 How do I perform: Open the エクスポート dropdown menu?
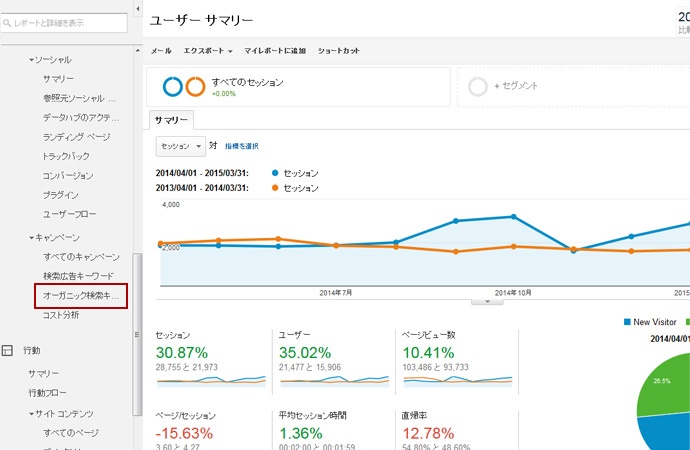click(208, 49)
